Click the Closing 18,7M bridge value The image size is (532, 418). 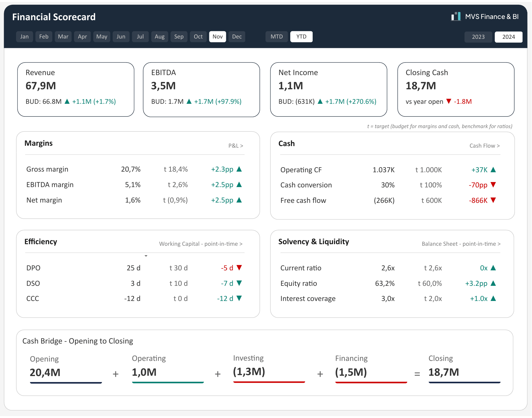tap(444, 372)
